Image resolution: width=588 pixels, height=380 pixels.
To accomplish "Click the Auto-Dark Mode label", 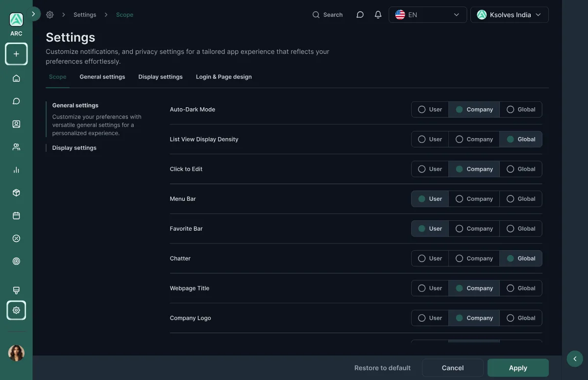I will [193, 110].
